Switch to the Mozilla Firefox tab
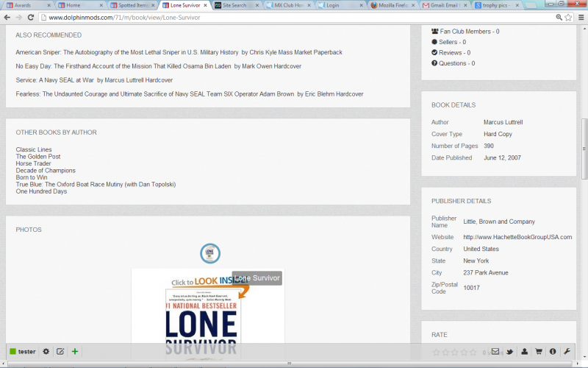 (x=392, y=5)
